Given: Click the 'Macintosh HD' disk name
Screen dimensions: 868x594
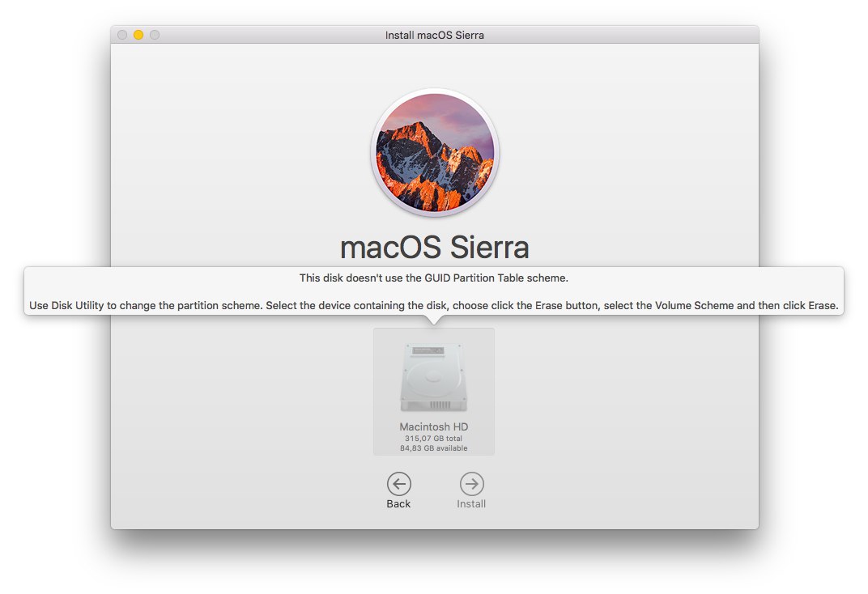Looking at the screenshot, I should [434, 426].
